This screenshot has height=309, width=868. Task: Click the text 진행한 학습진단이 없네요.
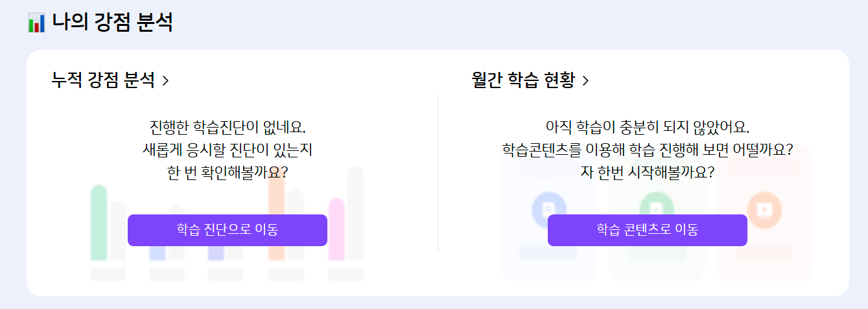227,126
